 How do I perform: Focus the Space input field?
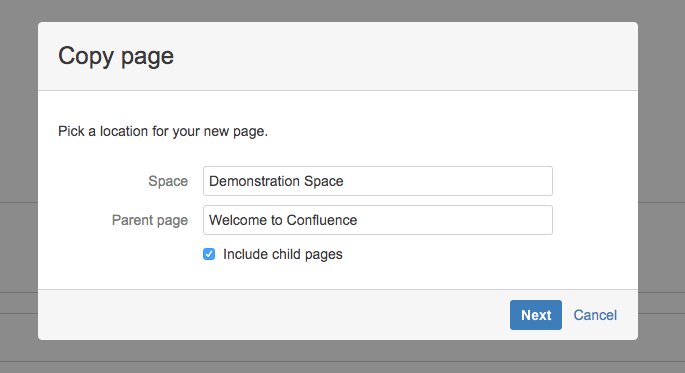click(378, 181)
